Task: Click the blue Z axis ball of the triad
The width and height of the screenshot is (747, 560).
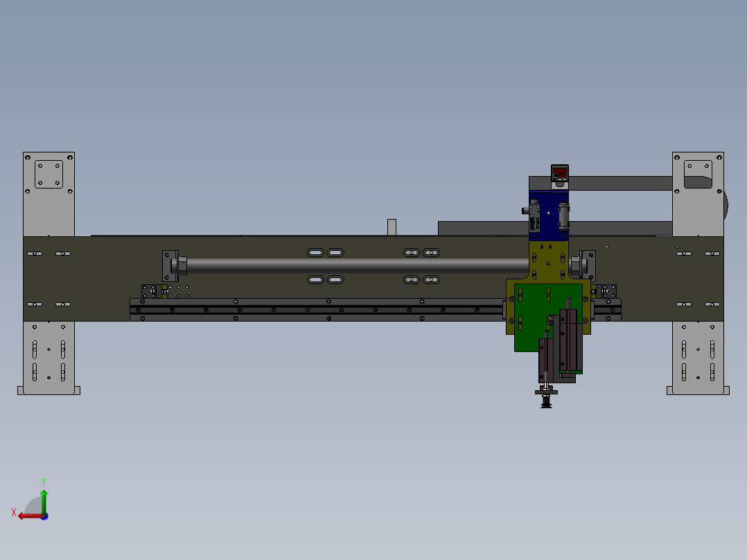Action: click(x=44, y=516)
